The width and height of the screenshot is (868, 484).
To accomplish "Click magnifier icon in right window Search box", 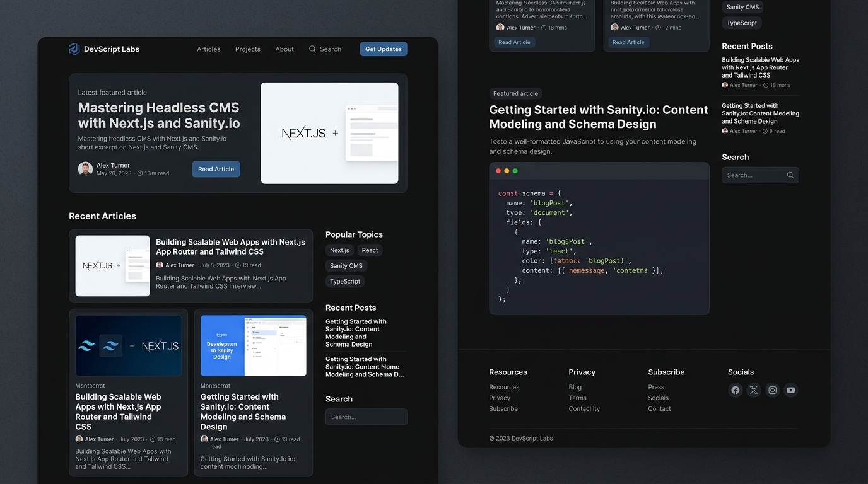I will point(790,175).
